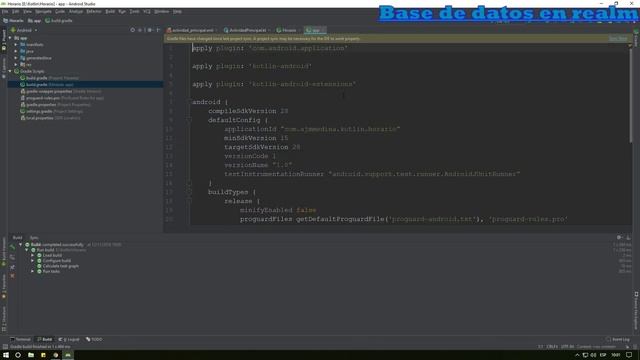This screenshot has height=360, width=640.
Task: Open settings.gradle file
Action: [52, 111]
